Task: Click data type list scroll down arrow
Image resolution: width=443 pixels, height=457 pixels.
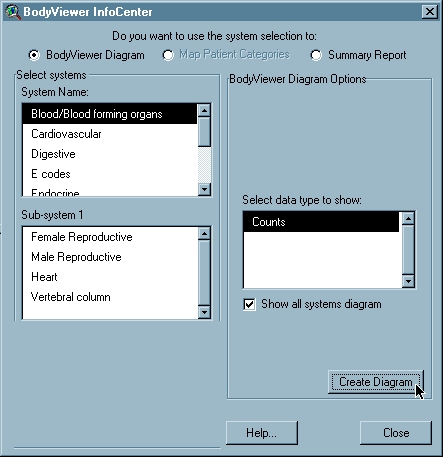Action: pos(408,281)
